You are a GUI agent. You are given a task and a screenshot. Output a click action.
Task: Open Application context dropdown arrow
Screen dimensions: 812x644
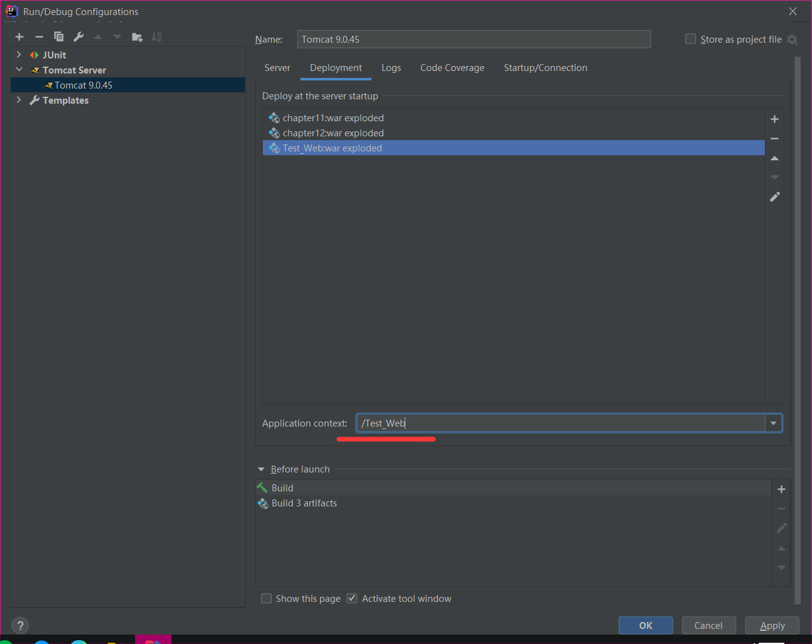(x=773, y=423)
